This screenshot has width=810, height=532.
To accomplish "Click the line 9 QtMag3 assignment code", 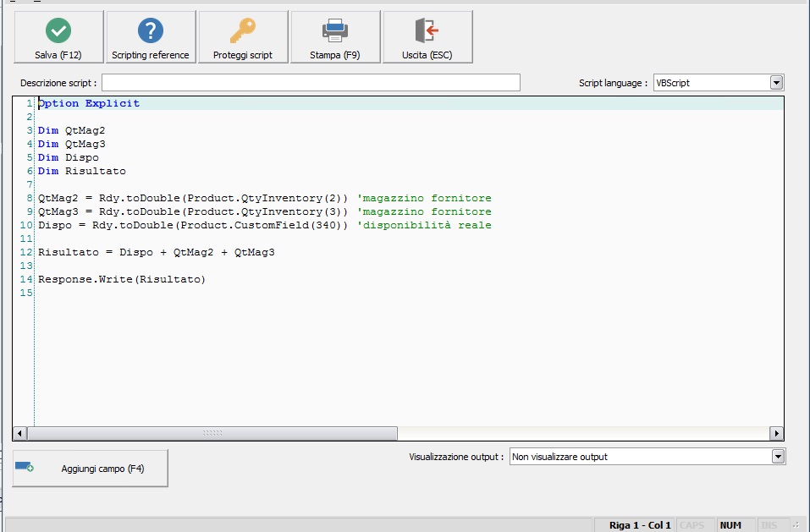I will (193, 211).
